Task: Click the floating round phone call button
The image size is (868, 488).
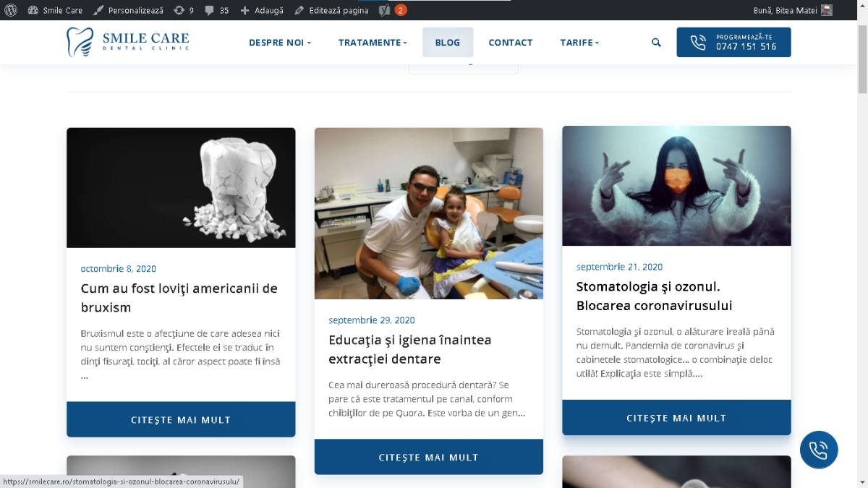Action: 819,450
